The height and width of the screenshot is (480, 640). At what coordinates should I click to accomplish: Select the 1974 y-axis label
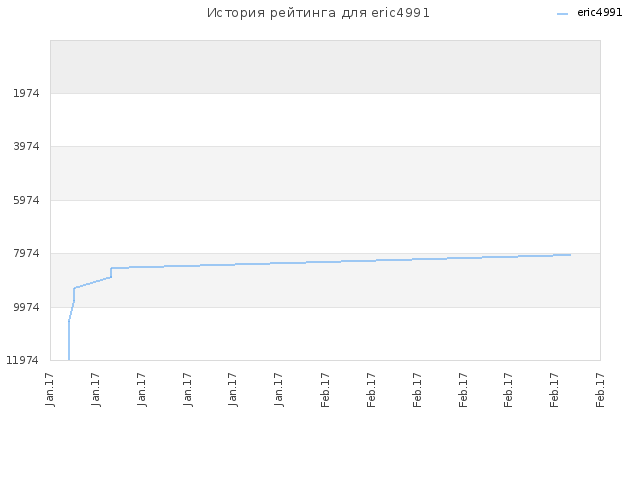27,93
